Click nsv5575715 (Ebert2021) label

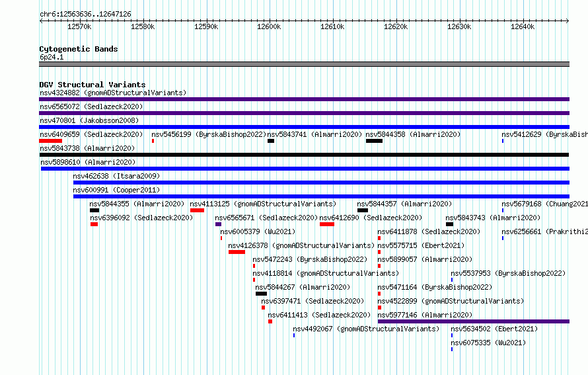pos(421,245)
